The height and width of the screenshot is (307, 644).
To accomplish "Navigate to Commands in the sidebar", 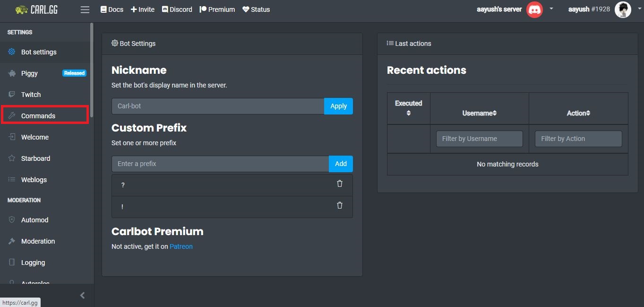I will tap(38, 115).
